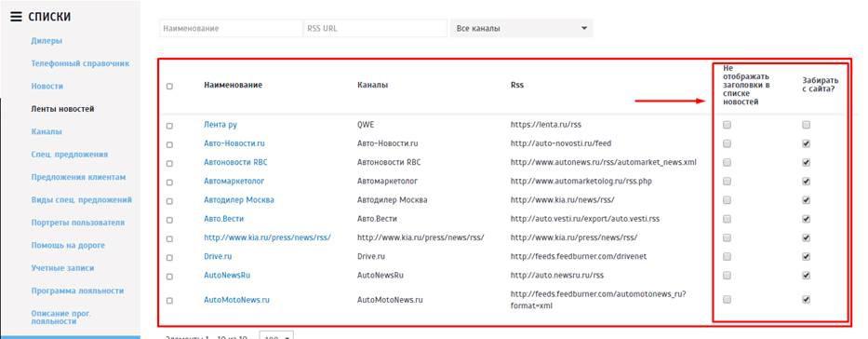
Task: Uncheck Забирать с сайта for AutoNewsRu
Action: (x=806, y=276)
